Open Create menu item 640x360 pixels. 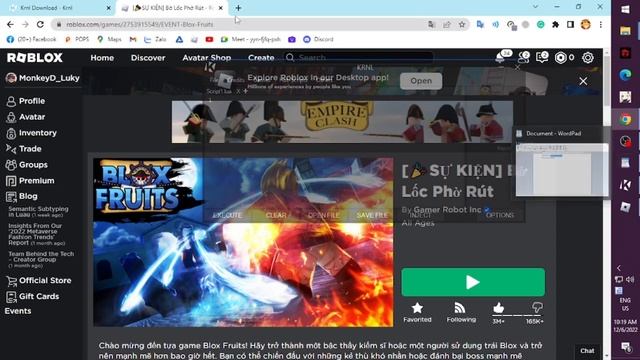261,58
